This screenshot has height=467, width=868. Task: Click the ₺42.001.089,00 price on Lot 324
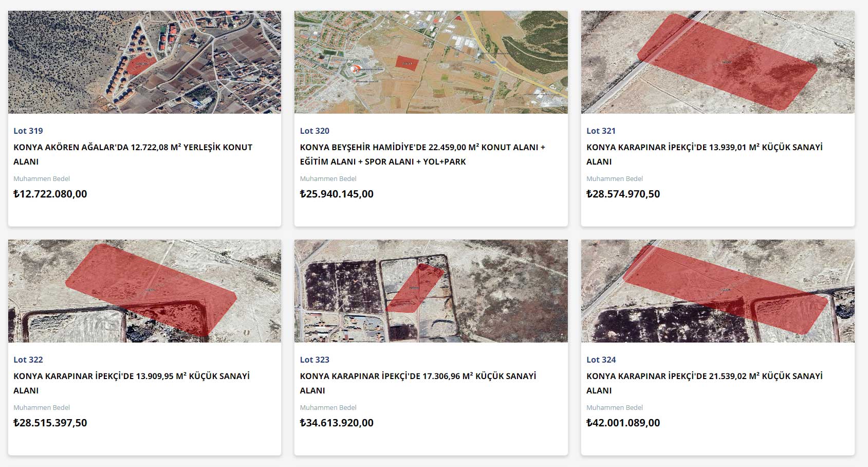click(623, 423)
